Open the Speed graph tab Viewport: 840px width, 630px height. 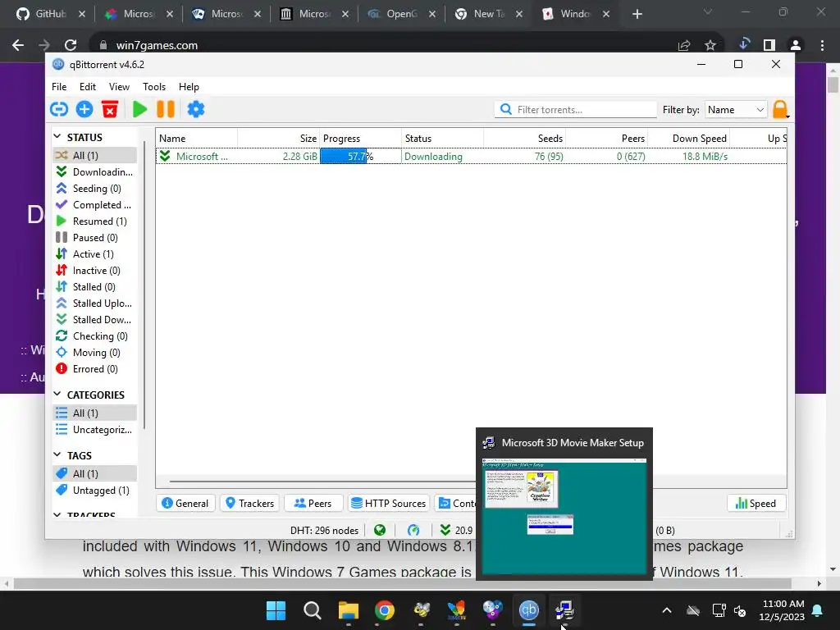click(x=756, y=504)
